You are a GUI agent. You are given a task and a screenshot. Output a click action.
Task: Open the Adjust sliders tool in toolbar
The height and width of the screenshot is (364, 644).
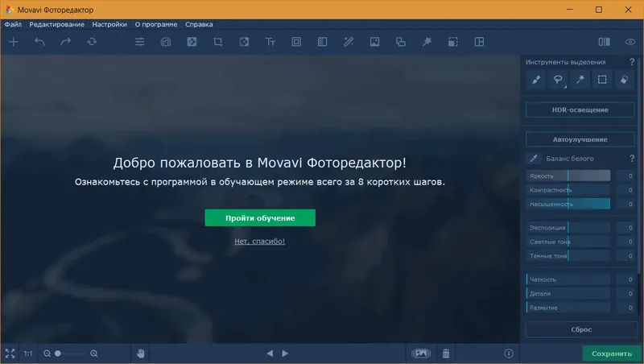coord(139,42)
